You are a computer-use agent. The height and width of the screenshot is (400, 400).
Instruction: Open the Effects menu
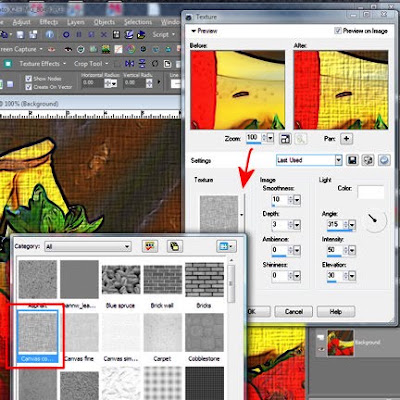coord(49,22)
